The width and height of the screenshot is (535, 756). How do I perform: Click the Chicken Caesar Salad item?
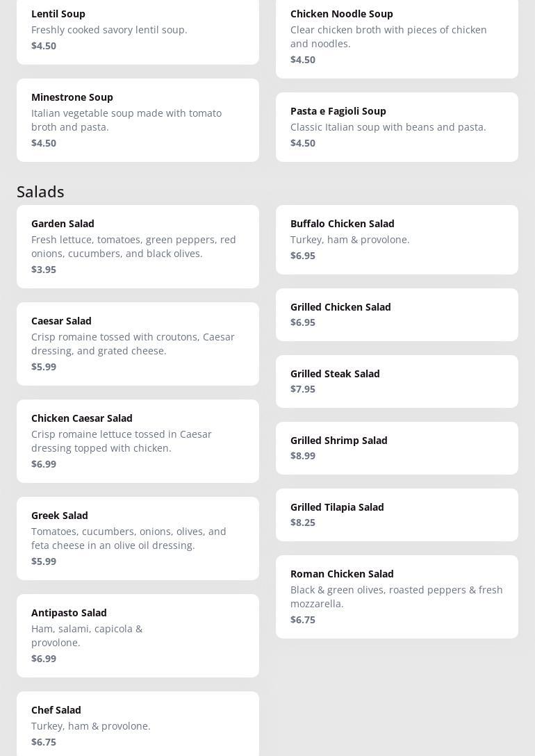[x=138, y=441]
